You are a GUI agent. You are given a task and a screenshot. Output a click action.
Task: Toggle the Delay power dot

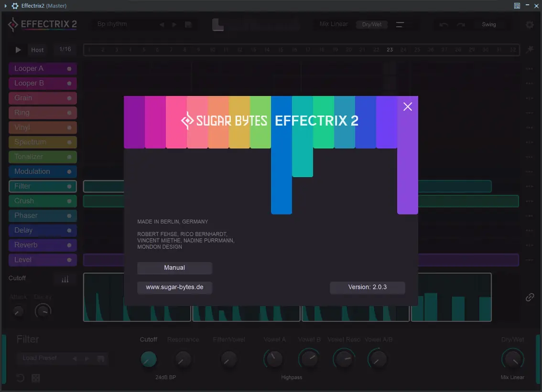[x=69, y=230]
